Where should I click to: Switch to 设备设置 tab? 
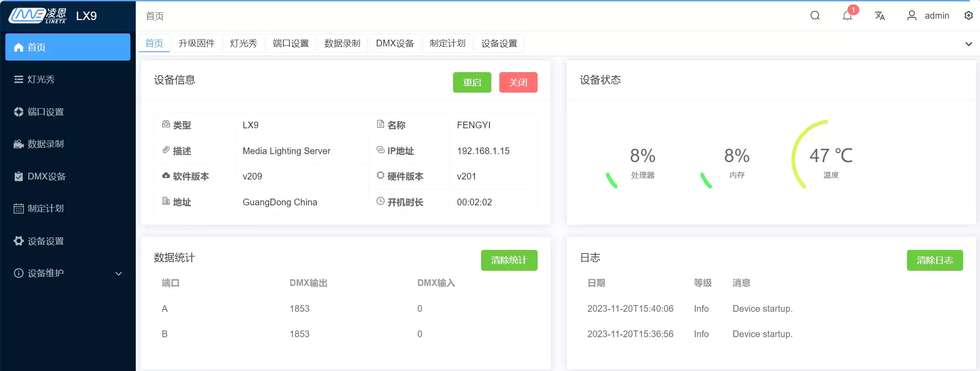point(499,43)
